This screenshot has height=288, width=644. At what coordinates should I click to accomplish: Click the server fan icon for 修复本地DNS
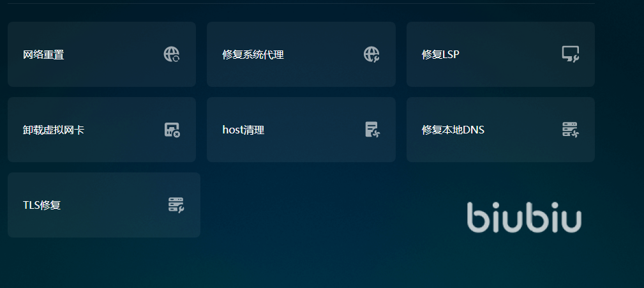point(571,130)
